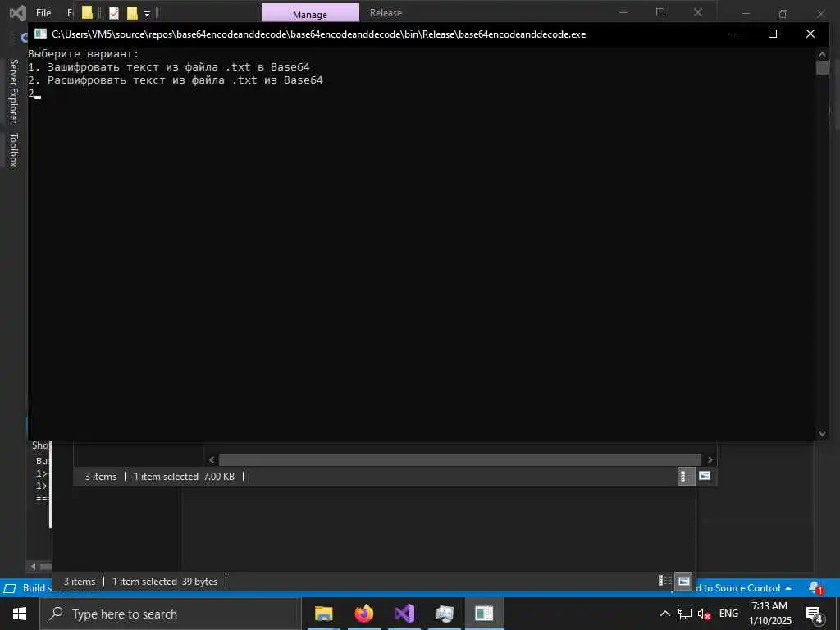Viewport: 840px width, 630px height.
Task: Switch to the Manage ribbon tab
Action: click(309, 14)
